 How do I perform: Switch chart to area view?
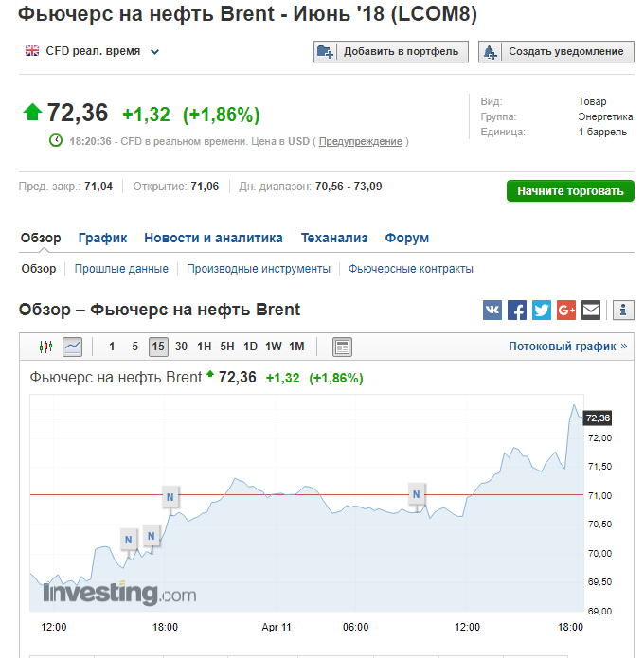[x=72, y=347]
